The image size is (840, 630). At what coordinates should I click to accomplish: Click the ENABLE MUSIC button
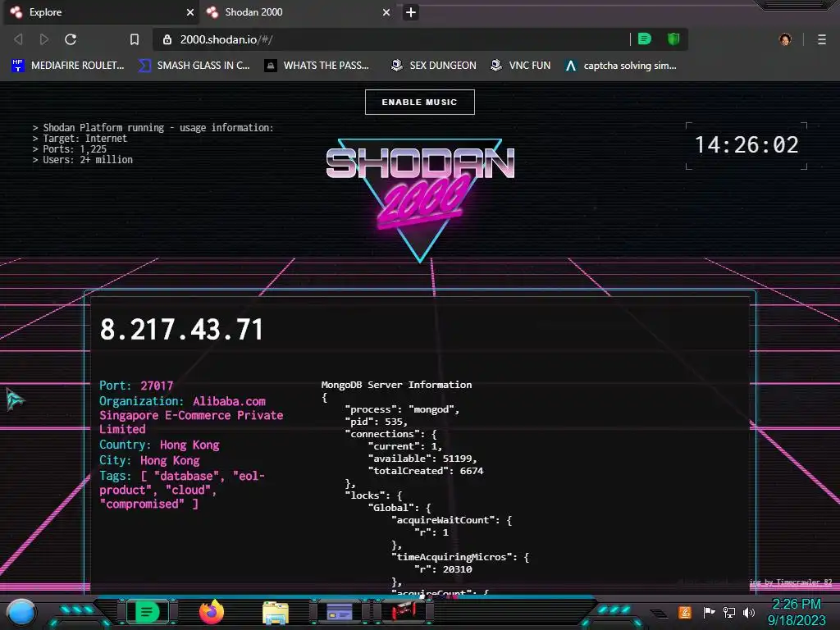click(x=419, y=102)
